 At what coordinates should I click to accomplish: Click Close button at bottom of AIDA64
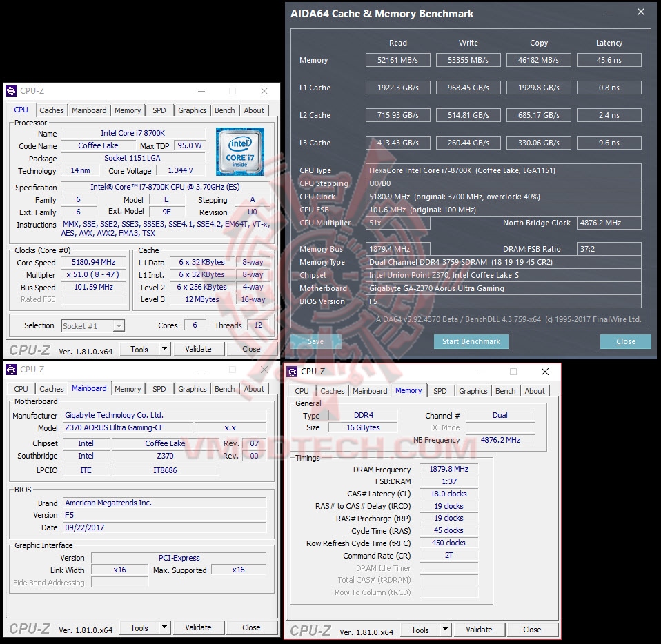tap(626, 341)
